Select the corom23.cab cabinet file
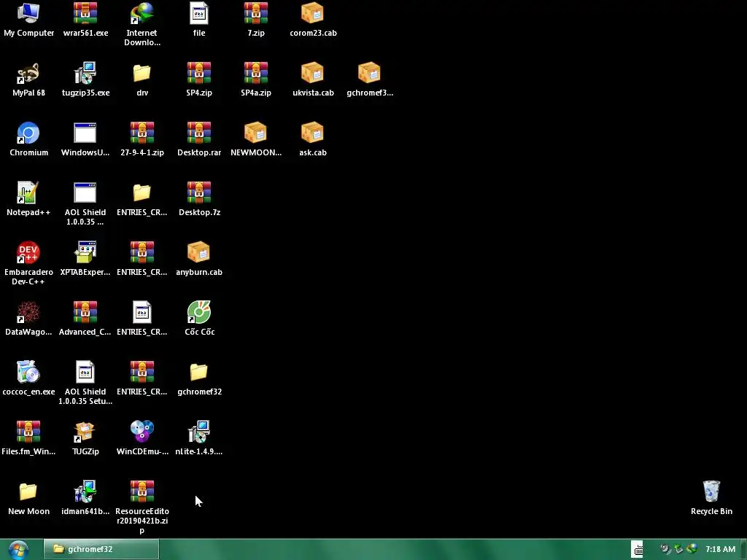Viewport: 747px width, 560px height. tap(312, 13)
